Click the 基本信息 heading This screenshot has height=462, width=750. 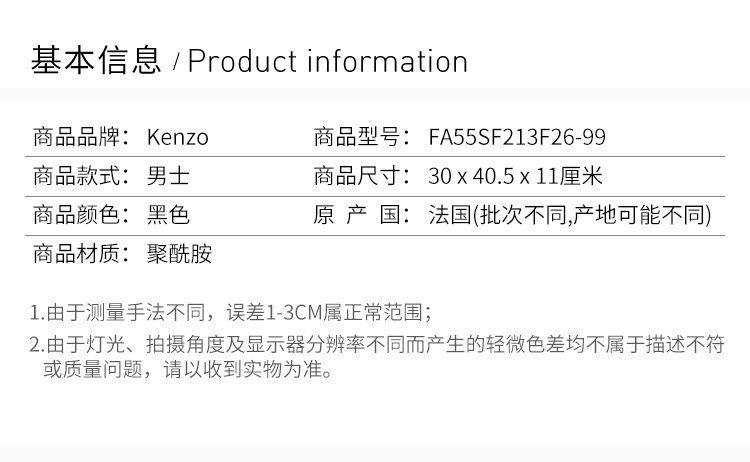click(96, 61)
